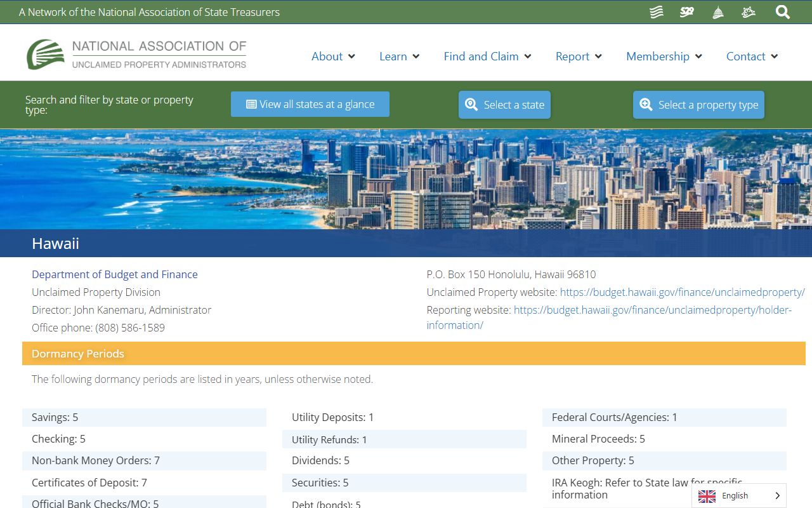Click 'Unclaimed Property Division' text
Screen dimensions: 812x508
[96, 292]
